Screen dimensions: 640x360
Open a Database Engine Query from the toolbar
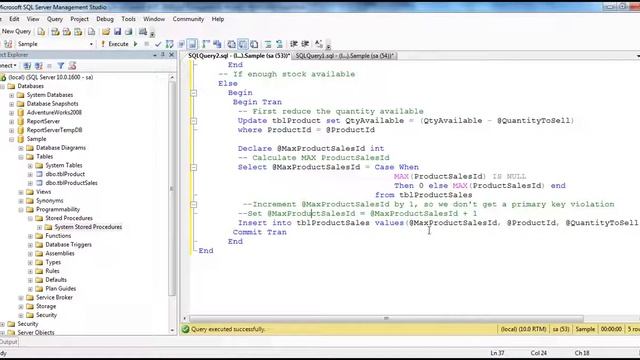(41, 31)
